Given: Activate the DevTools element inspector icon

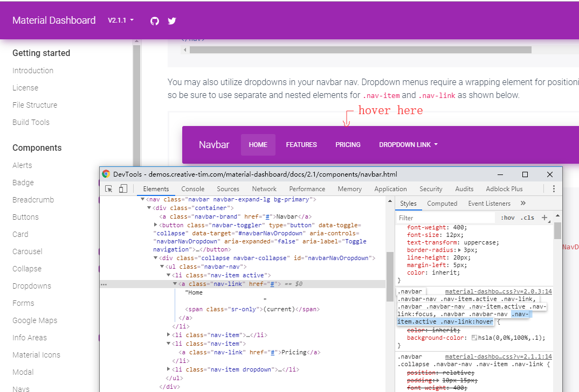Looking at the screenshot, I should click(108, 189).
